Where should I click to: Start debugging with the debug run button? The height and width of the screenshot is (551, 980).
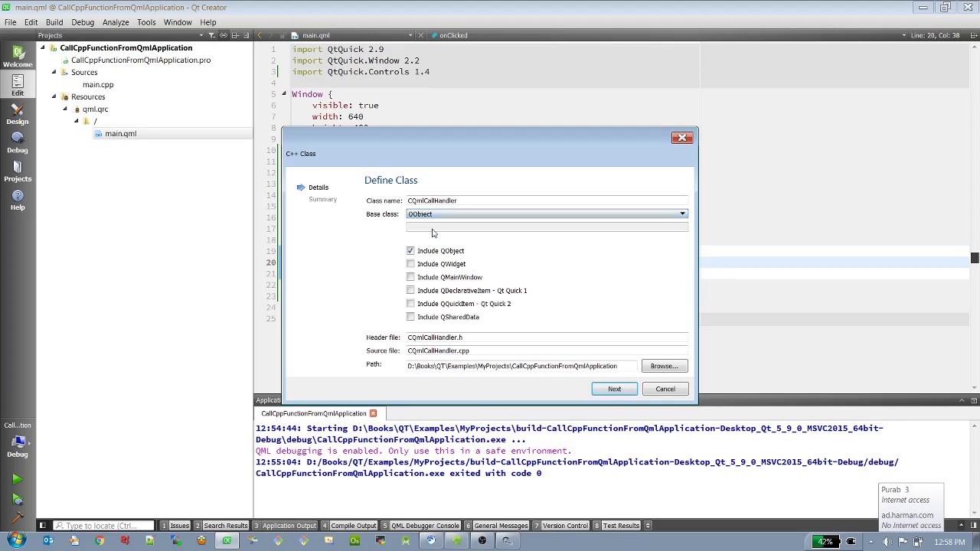(17, 499)
